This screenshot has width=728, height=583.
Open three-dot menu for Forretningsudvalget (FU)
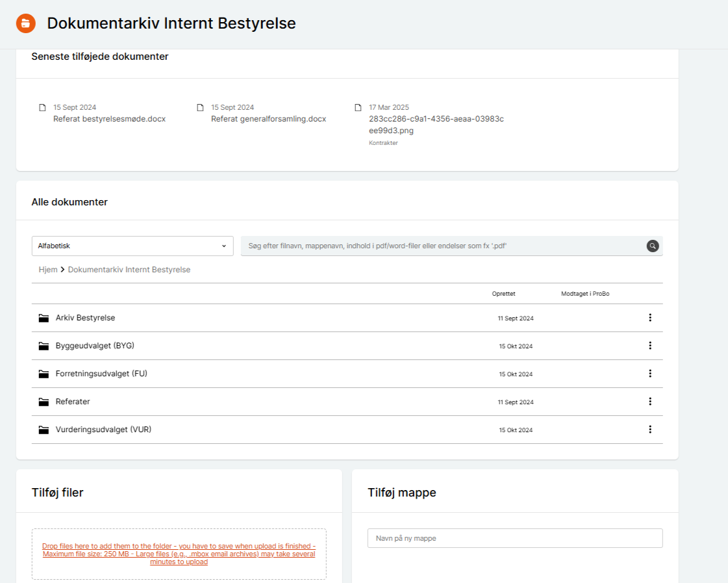649,374
